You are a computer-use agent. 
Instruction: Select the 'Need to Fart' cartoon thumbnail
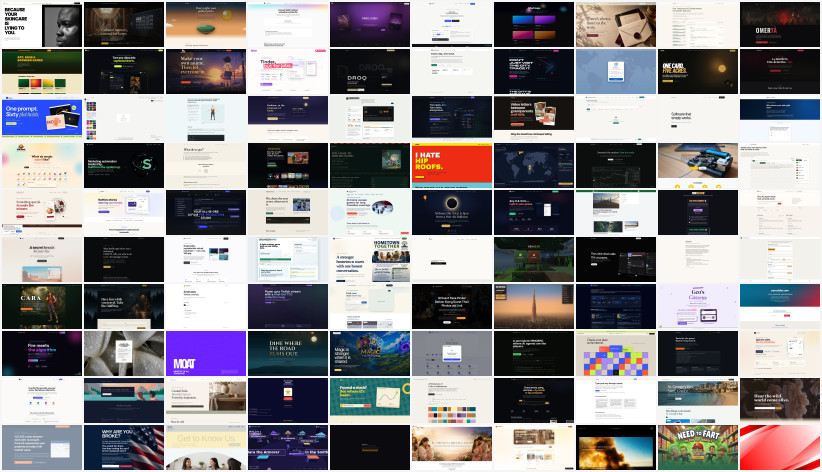click(698, 447)
